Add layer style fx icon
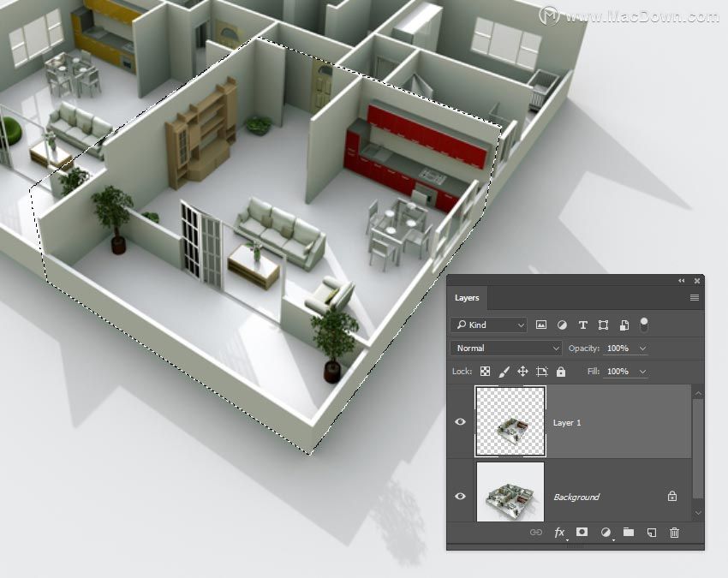 (x=559, y=533)
